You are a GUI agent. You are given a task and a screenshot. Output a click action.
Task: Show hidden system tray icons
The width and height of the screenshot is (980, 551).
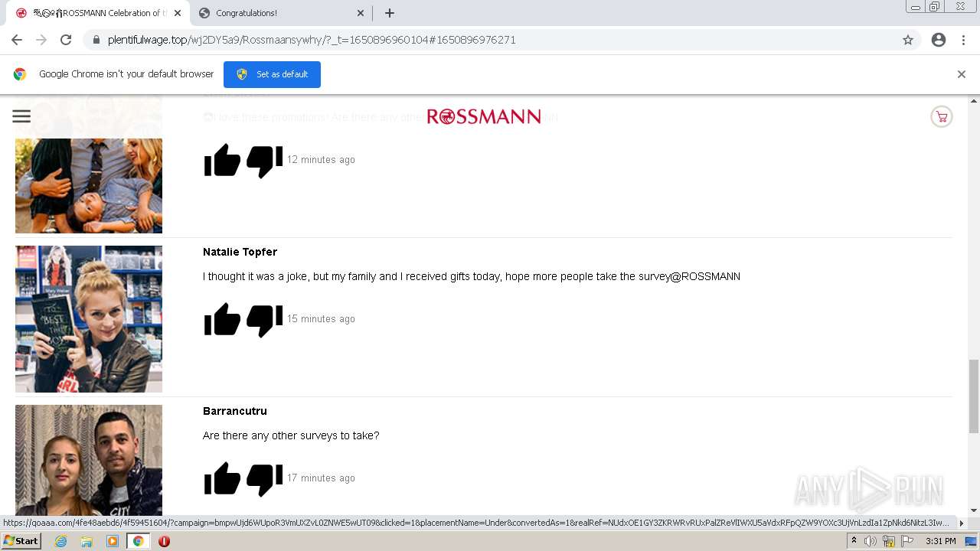854,541
